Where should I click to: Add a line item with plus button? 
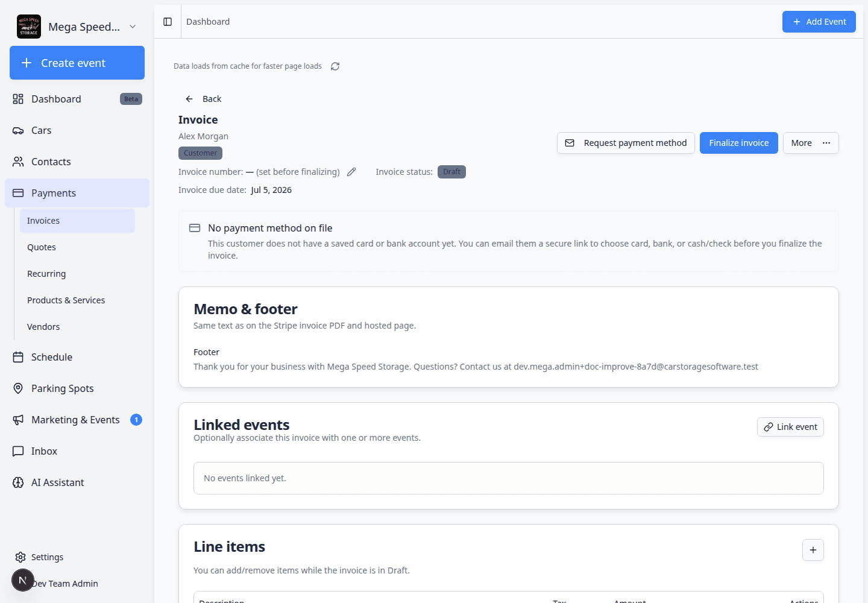813,550
